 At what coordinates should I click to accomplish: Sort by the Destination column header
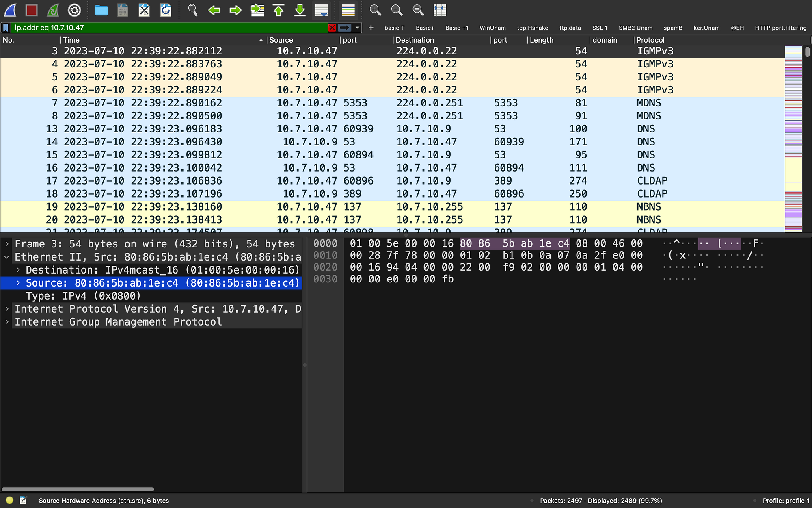[442, 40]
